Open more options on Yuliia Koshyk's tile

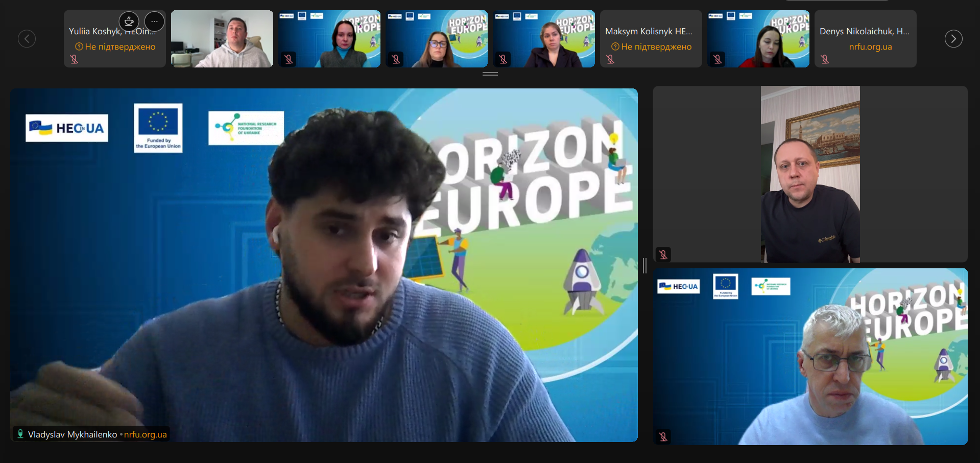(x=154, y=21)
